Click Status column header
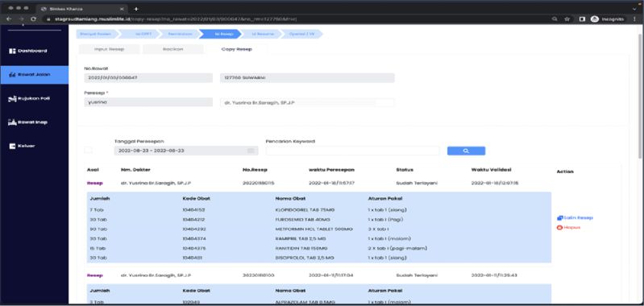 tap(405, 170)
